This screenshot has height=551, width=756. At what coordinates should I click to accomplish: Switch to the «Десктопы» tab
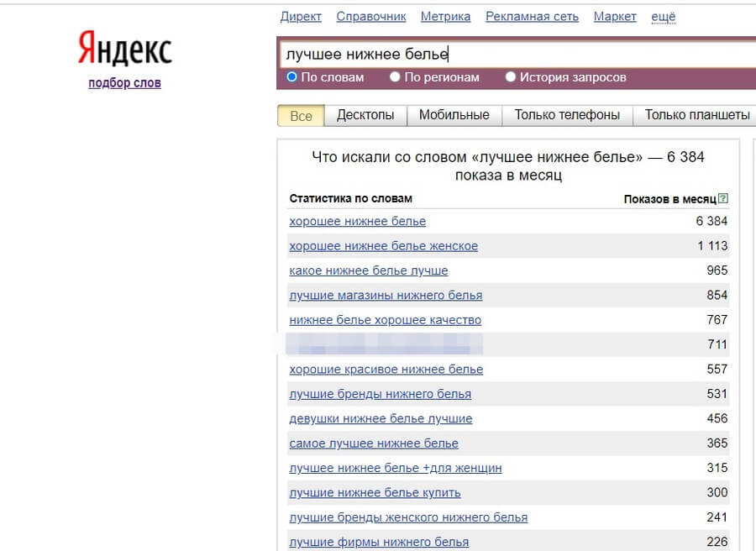tap(365, 114)
